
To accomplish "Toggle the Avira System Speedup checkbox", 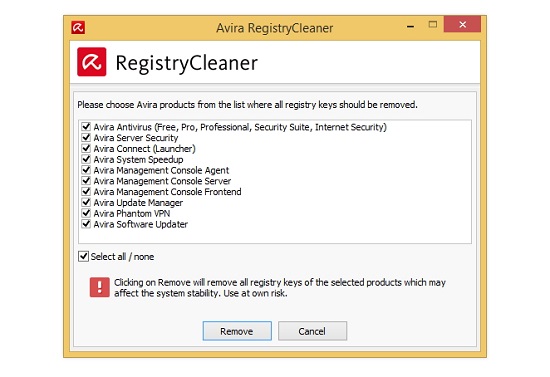I will click(86, 159).
